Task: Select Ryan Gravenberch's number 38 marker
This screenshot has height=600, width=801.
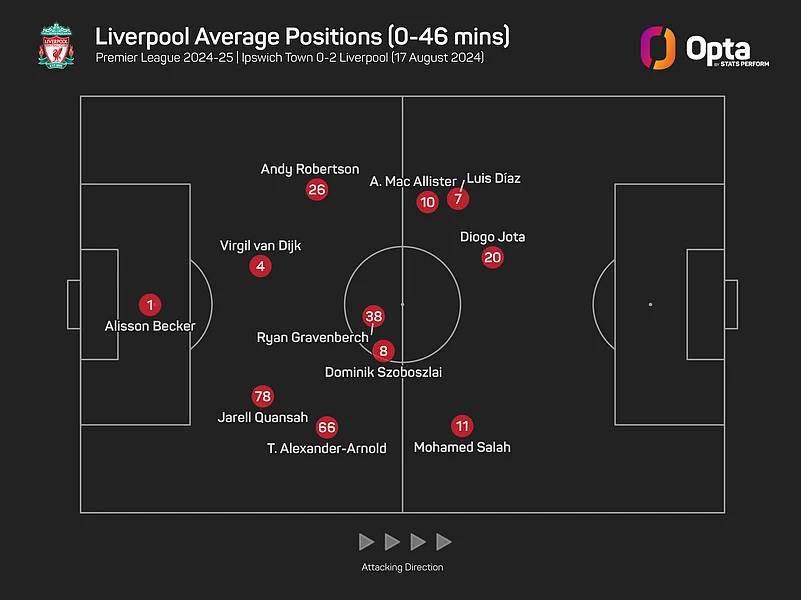Action: tap(374, 316)
